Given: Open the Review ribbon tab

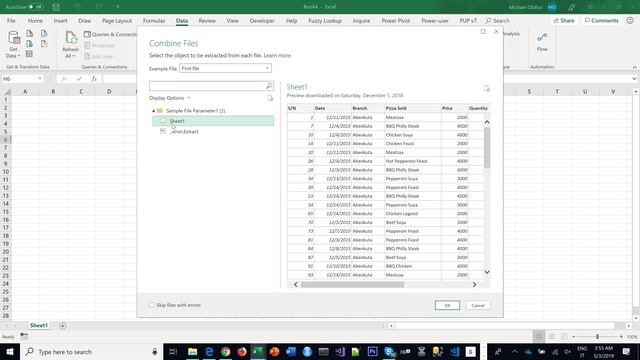Looking at the screenshot, I should [207, 21].
